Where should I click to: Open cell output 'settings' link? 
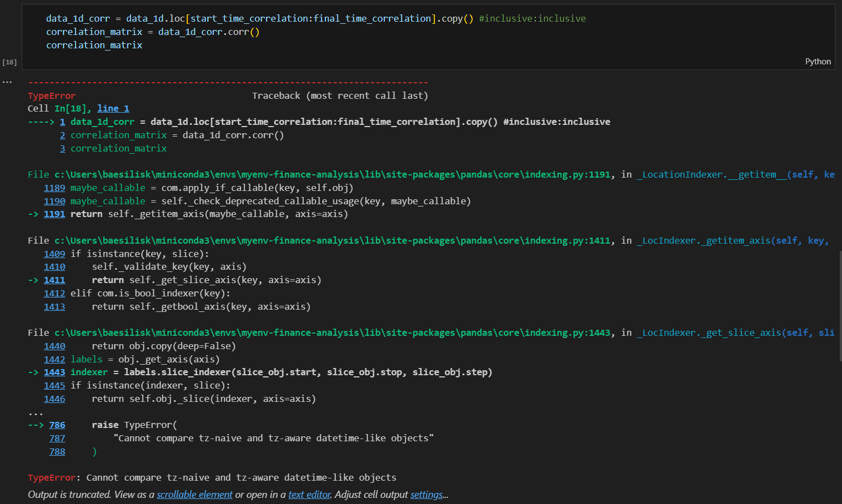(x=427, y=495)
